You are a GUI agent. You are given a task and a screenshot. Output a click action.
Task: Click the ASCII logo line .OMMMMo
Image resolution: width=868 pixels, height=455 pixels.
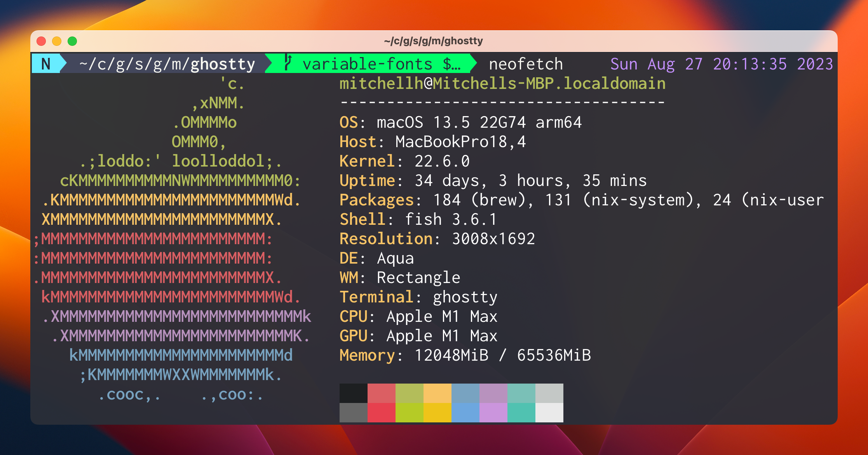205,122
